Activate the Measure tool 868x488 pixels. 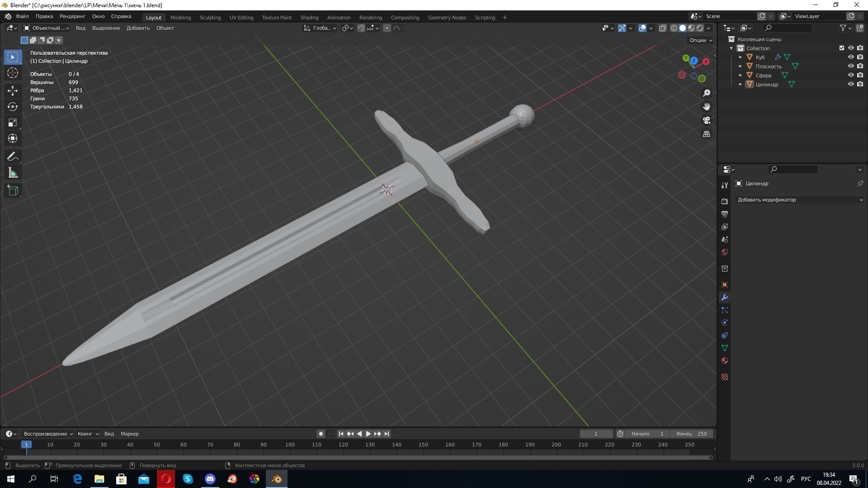click(13, 172)
